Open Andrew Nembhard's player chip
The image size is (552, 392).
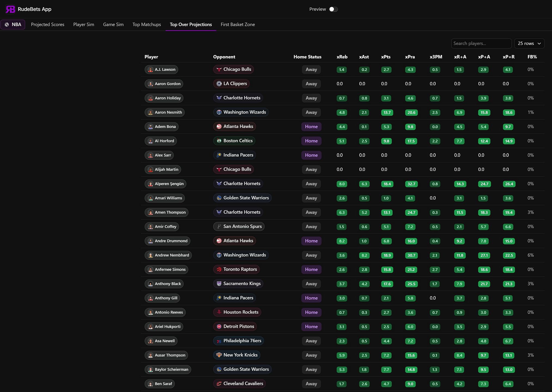(168, 255)
